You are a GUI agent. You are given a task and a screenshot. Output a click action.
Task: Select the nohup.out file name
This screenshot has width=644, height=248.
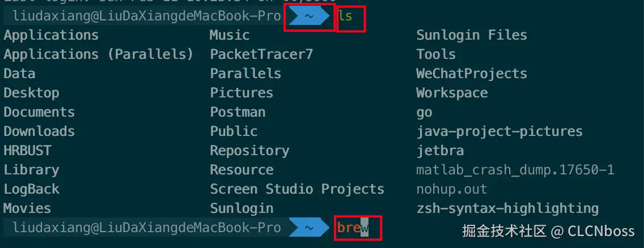(452, 189)
